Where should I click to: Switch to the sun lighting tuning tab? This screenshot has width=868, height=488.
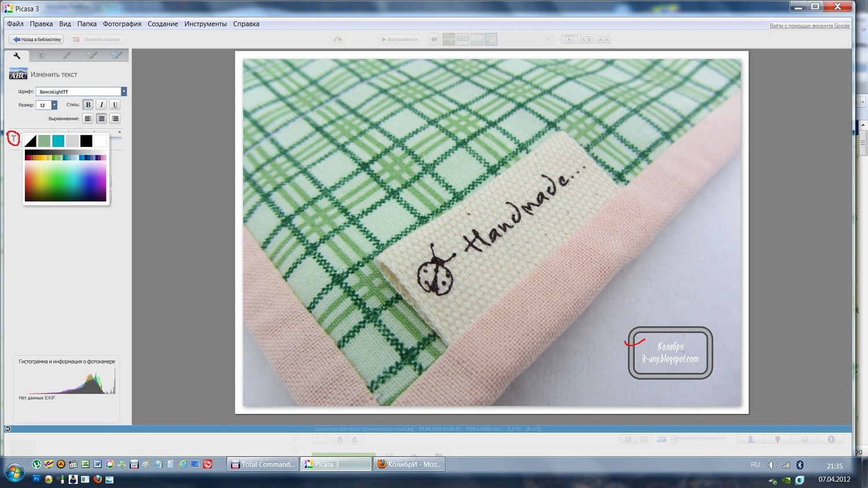pos(42,56)
